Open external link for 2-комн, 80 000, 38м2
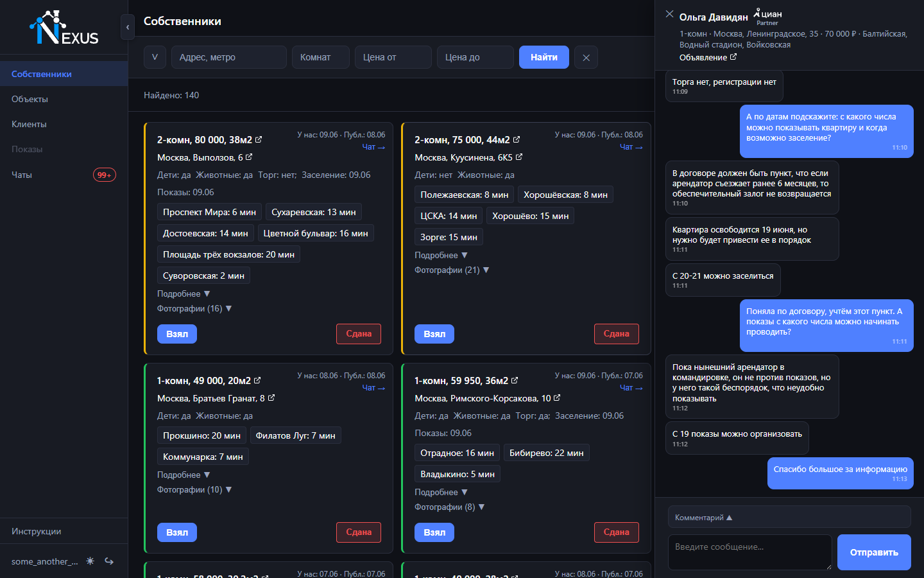 [259, 139]
